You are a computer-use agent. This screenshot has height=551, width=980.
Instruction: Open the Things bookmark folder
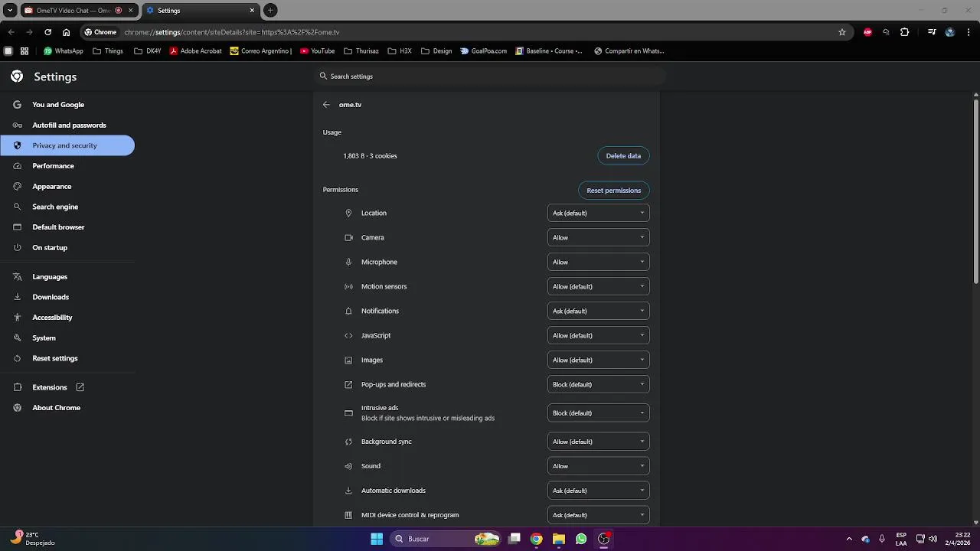[108, 51]
